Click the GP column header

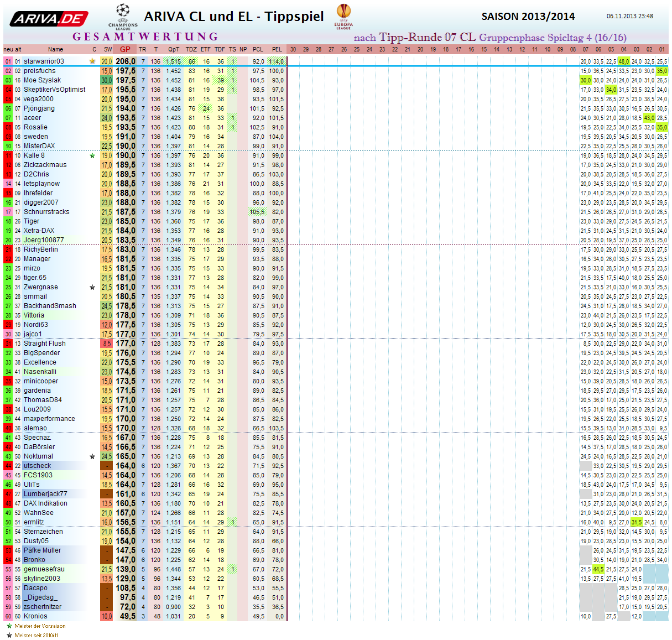(125, 49)
